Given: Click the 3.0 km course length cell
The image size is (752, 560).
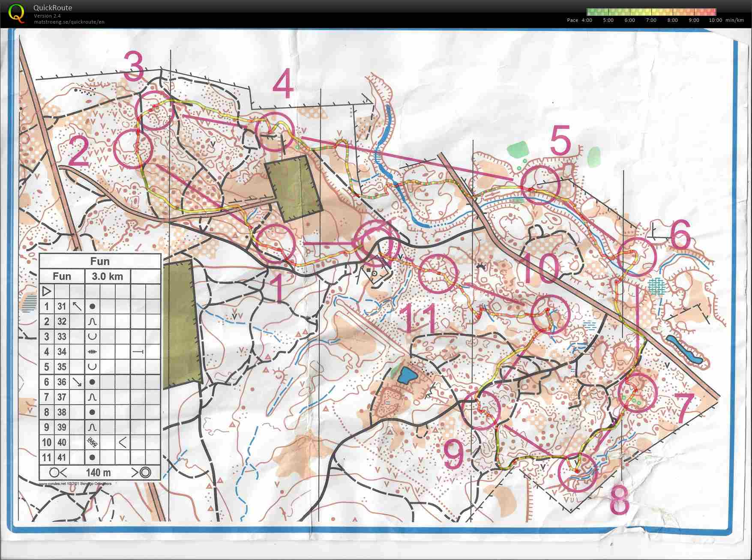Looking at the screenshot, I should click(107, 276).
